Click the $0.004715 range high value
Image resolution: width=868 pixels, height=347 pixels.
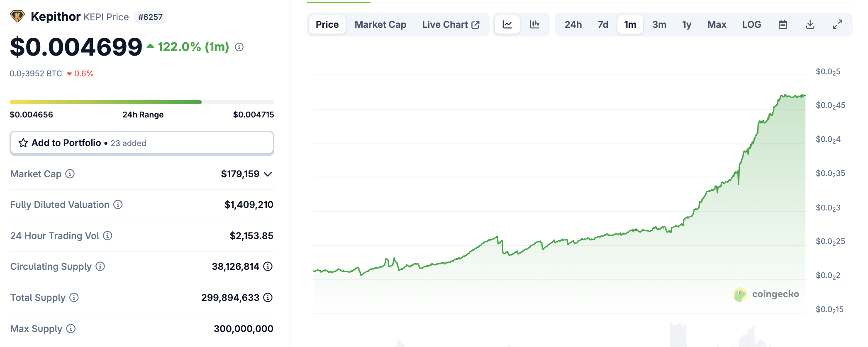[x=254, y=115]
